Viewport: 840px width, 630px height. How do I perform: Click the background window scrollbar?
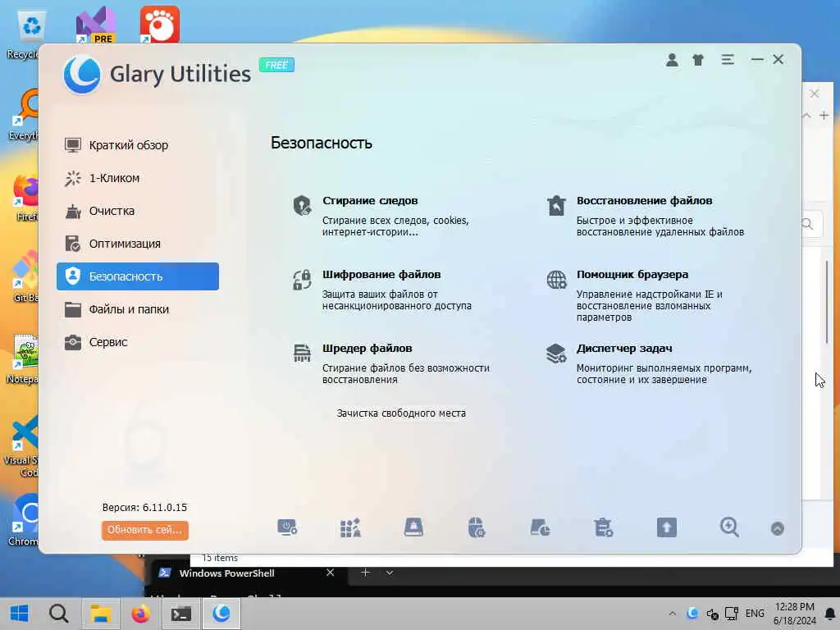(827, 303)
